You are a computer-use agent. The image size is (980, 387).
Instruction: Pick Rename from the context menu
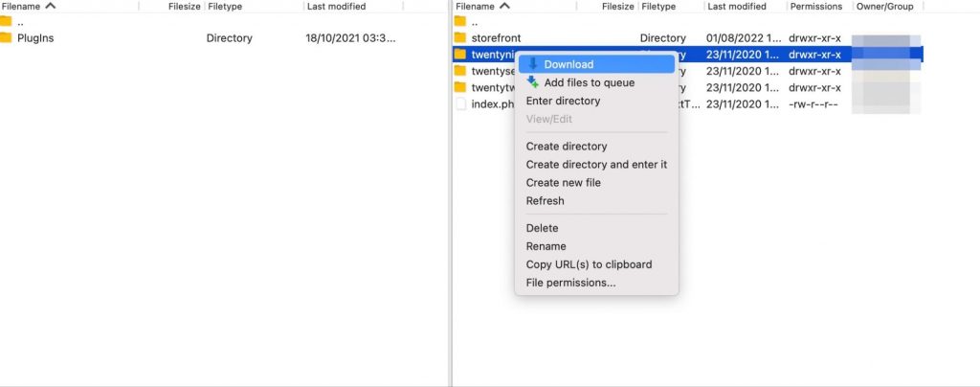[x=546, y=246]
